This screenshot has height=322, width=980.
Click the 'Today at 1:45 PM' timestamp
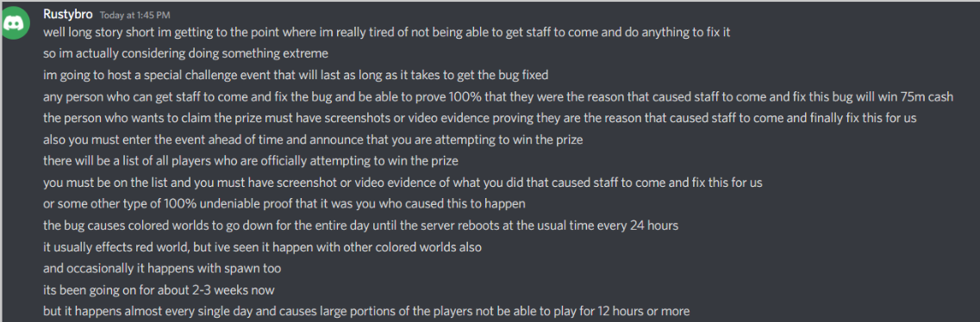[134, 15]
